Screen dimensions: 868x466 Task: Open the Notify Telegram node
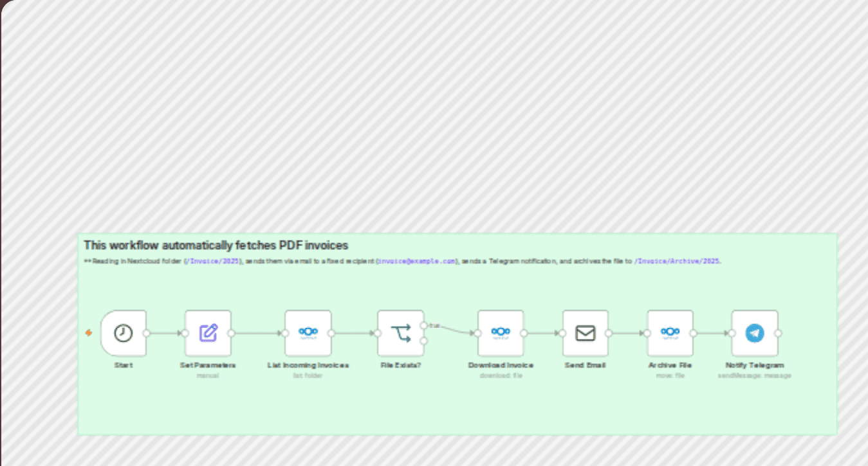pyautogui.click(x=755, y=333)
